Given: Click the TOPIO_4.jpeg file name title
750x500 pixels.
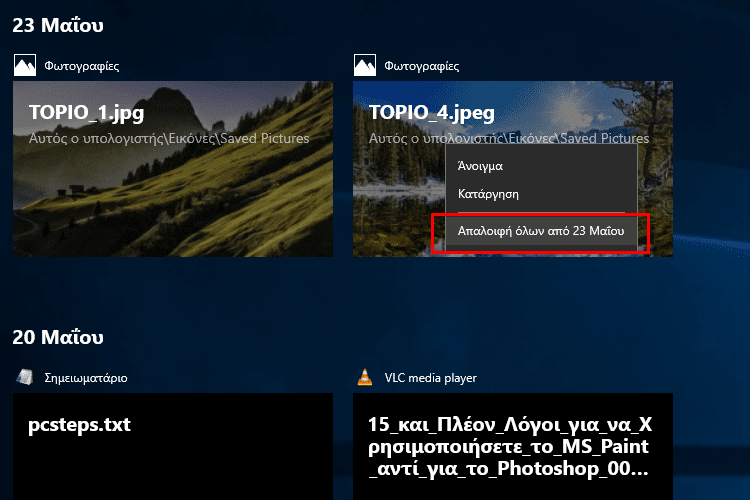Looking at the screenshot, I should 432,113.
